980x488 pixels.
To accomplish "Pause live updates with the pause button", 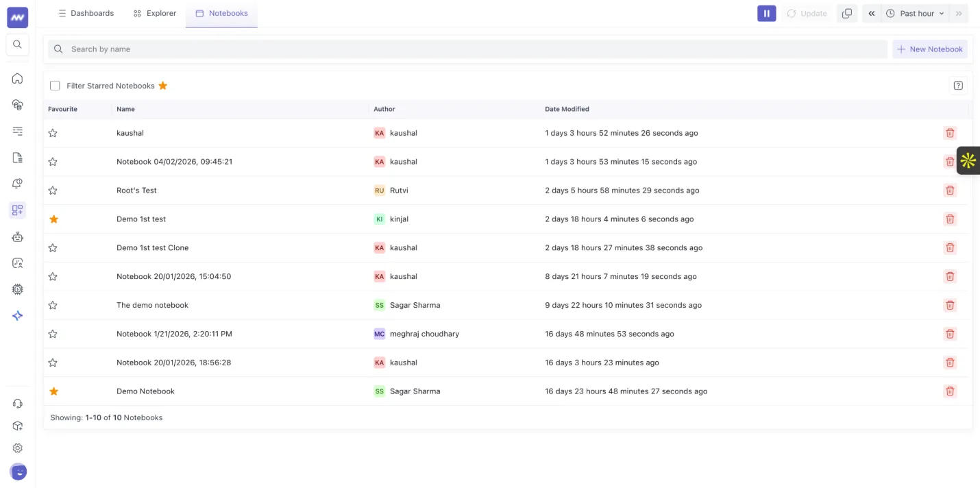I will coord(766,14).
